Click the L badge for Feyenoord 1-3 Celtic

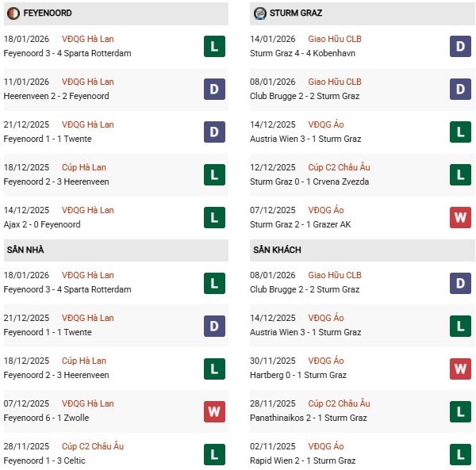coord(213,453)
